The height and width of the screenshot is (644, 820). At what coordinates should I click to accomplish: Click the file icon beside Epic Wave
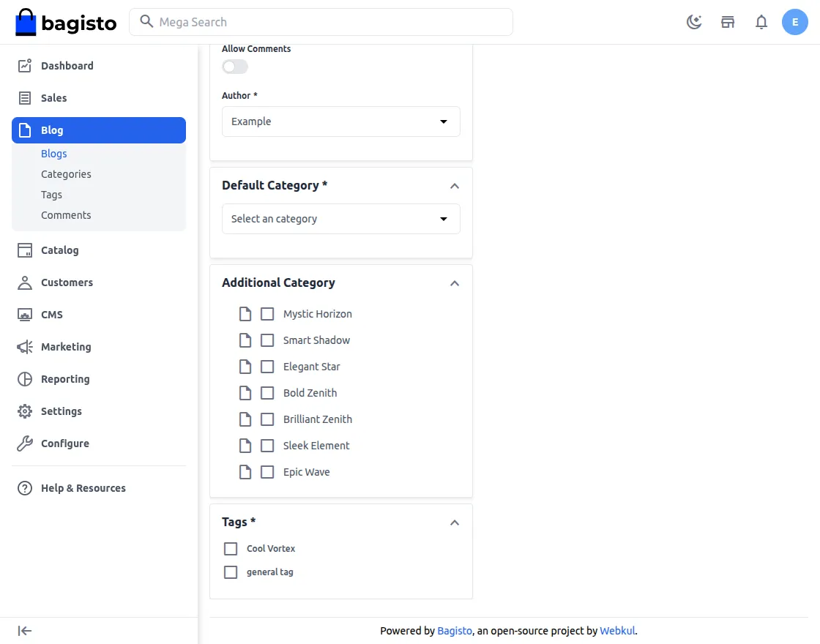point(245,472)
